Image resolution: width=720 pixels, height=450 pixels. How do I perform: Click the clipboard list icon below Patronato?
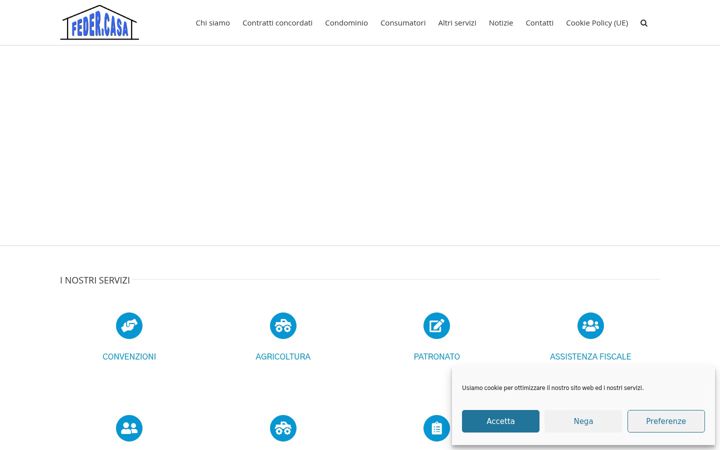click(x=437, y=428)
